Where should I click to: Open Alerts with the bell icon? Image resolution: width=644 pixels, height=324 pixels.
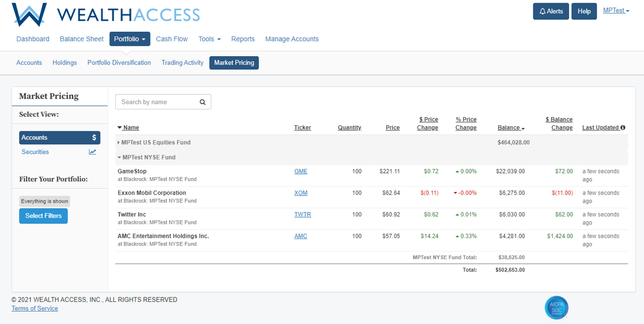[551, 11]
